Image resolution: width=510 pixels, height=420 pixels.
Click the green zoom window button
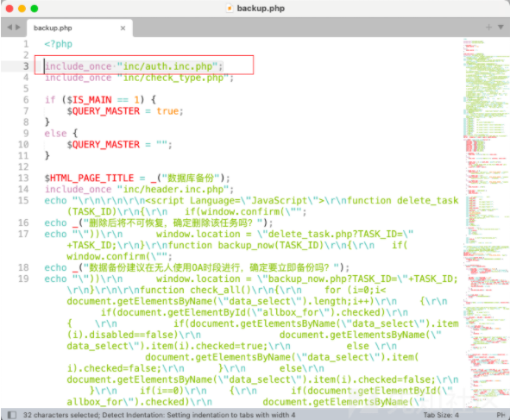click(x=35, y=9)
